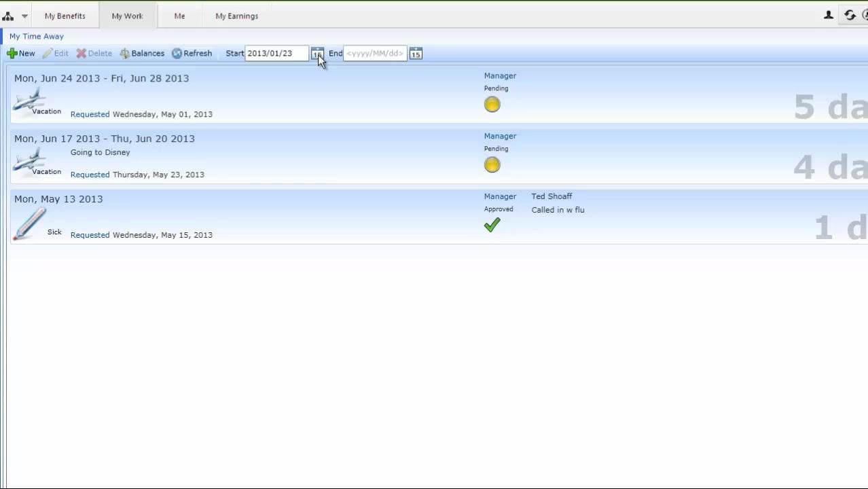Click Requested Thursday, May 23, 2013 text
Image resolution: width=868 pixels, height=489 pixels.
137,175
